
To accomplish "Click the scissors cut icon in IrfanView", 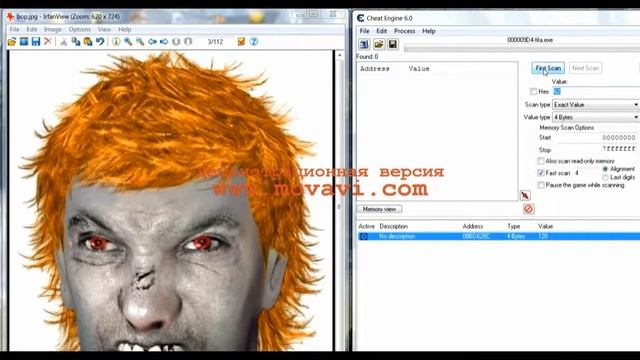I will coord(63,41).
